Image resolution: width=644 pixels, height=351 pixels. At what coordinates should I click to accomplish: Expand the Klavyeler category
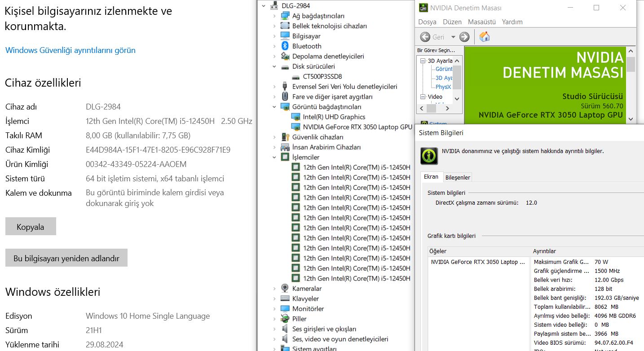coord(274,298)
